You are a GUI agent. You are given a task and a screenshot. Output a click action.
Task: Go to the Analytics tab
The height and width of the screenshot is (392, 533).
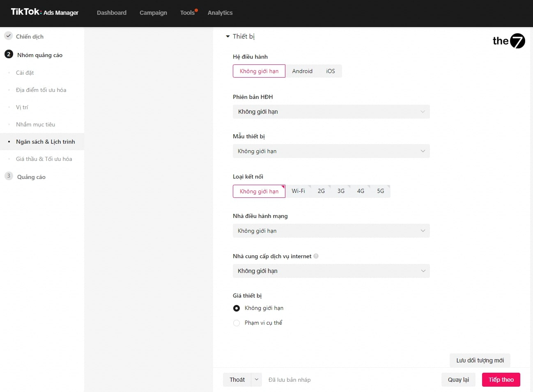click(220, 13)
